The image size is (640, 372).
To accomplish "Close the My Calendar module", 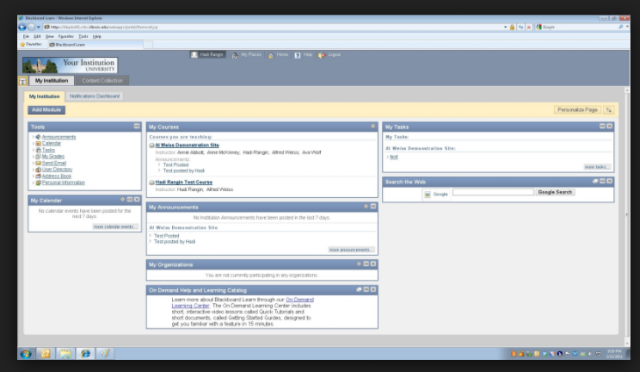I will pos(137,200).
